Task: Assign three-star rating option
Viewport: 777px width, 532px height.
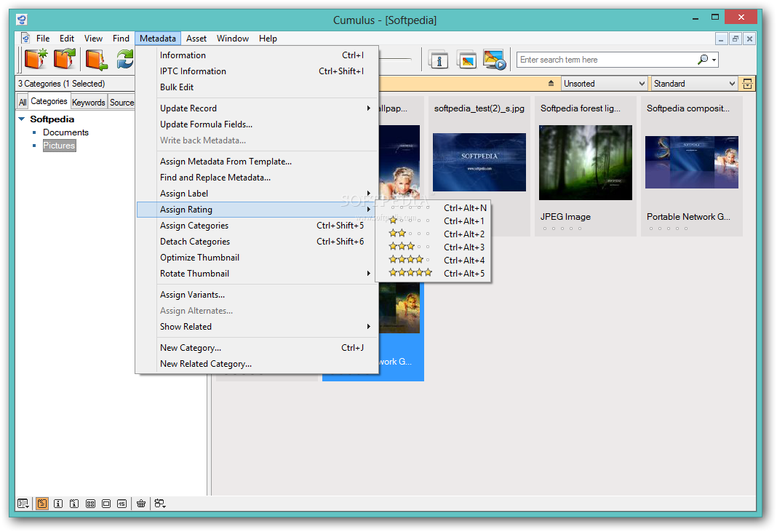Action: [x=433, y=247]
